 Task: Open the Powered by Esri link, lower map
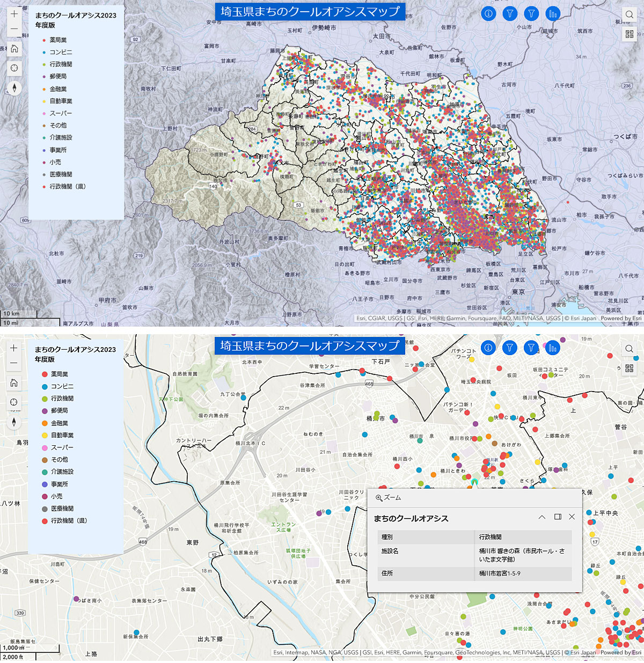click(x=621, y=653)
